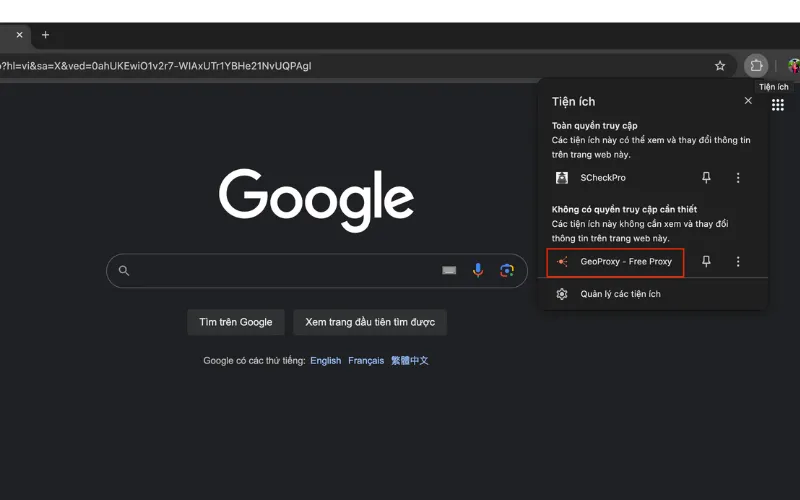Bookmark this page with the star icon

click(720, 66)
